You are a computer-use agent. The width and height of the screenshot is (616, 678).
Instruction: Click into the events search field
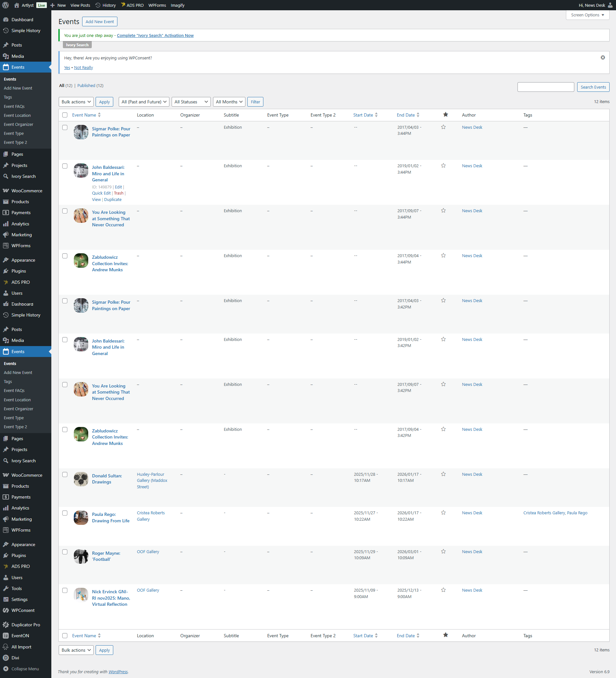(x=545, y=87)
